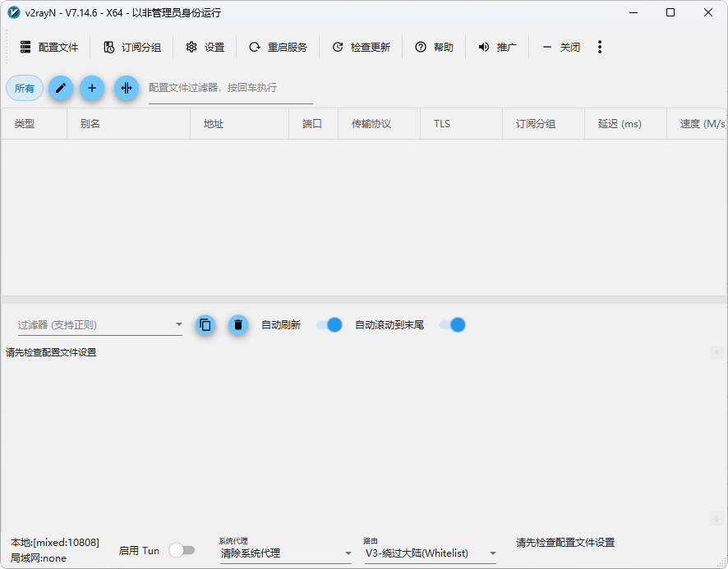The height and width of the screenshot is (569, 728).
Task: Click log scroll-up arrow
Action: [x=716, y=353]
